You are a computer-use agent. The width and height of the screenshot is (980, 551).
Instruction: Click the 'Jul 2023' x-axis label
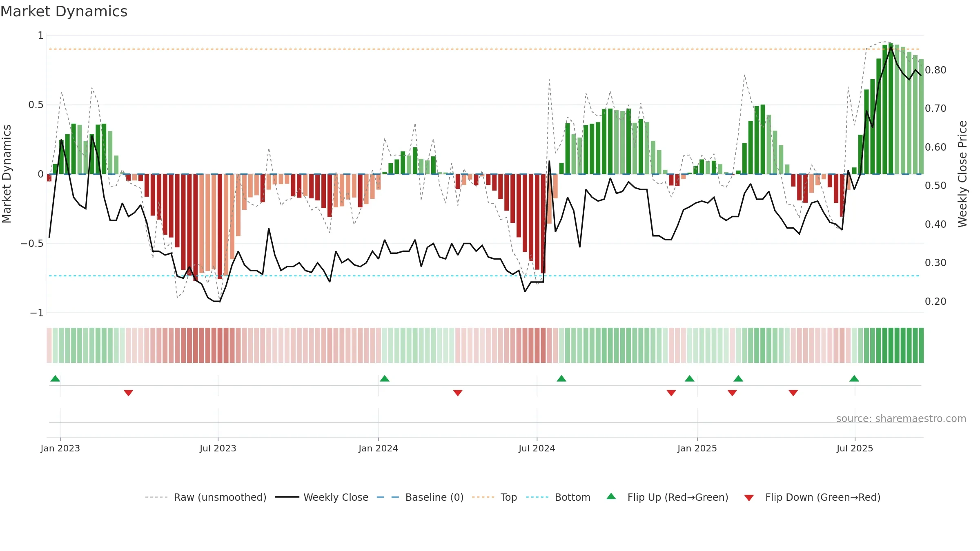point(218,448)
